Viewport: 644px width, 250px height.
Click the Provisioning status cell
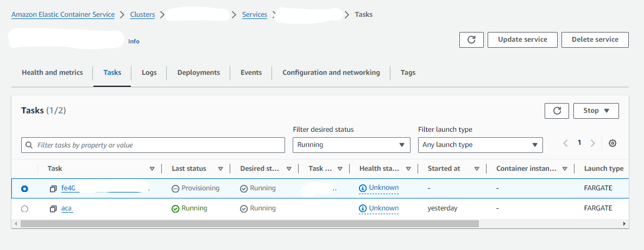pos(195,188)
